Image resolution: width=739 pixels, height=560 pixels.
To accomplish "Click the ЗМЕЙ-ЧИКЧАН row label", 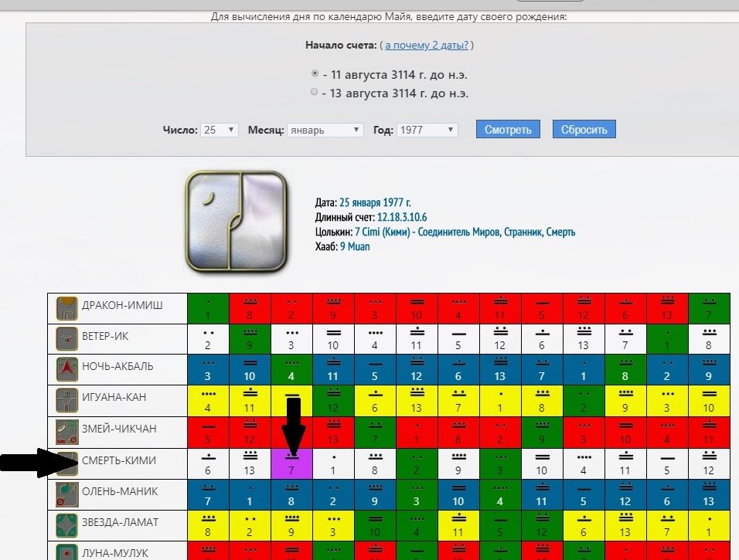I will tap(119, 429).
